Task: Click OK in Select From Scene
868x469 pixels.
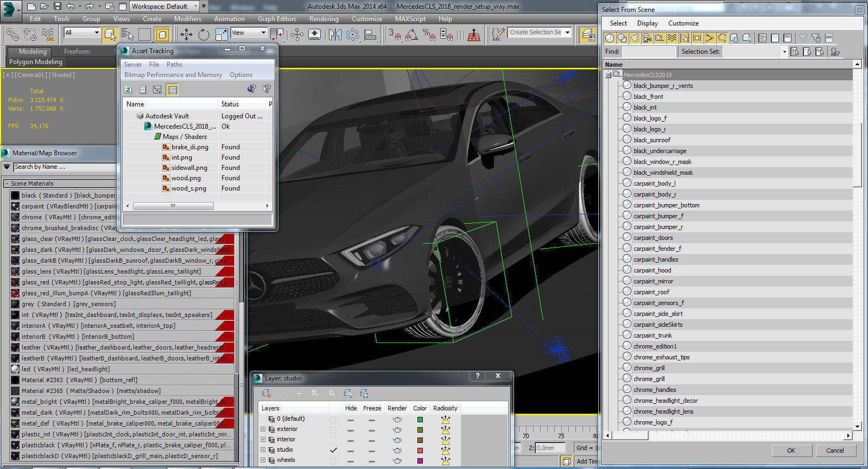Action: pyautogui.click(x=791, y=451)
